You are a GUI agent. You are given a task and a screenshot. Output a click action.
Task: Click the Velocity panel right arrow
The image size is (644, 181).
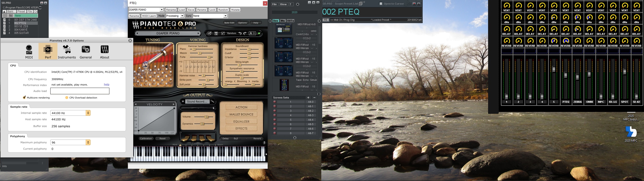click(173, 104)
